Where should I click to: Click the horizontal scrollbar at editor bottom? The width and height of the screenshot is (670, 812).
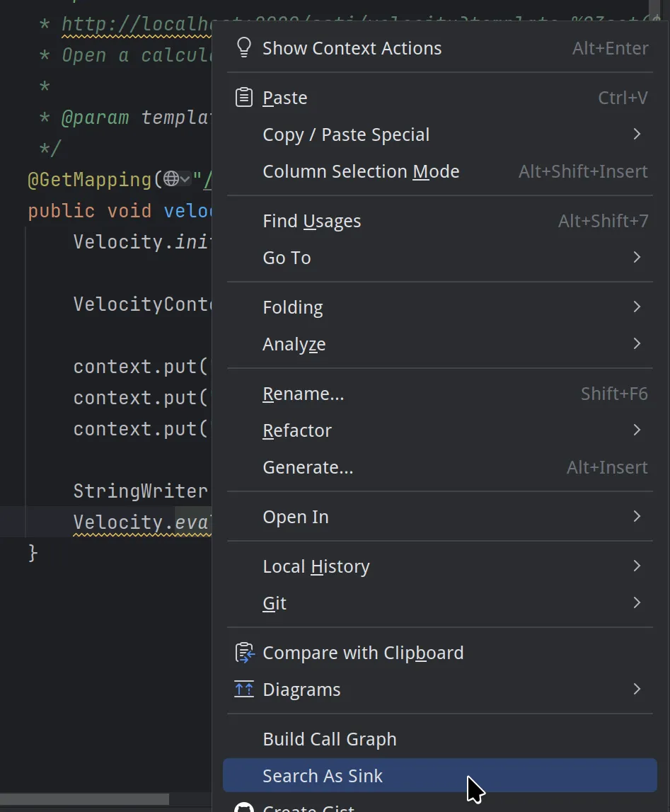point(85,799)
